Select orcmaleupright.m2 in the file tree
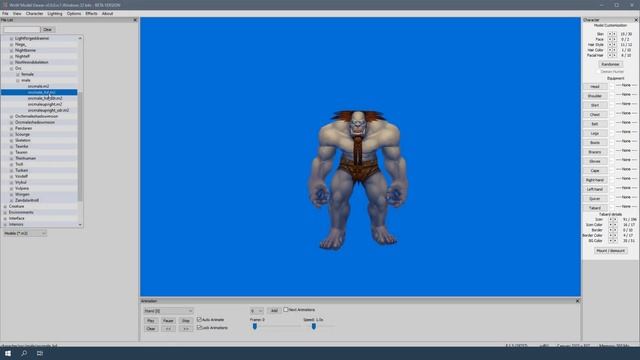 [45, 104]
